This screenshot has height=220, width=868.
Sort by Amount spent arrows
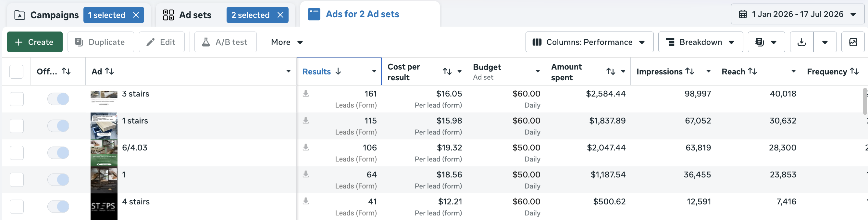click(x=611, y=71)
